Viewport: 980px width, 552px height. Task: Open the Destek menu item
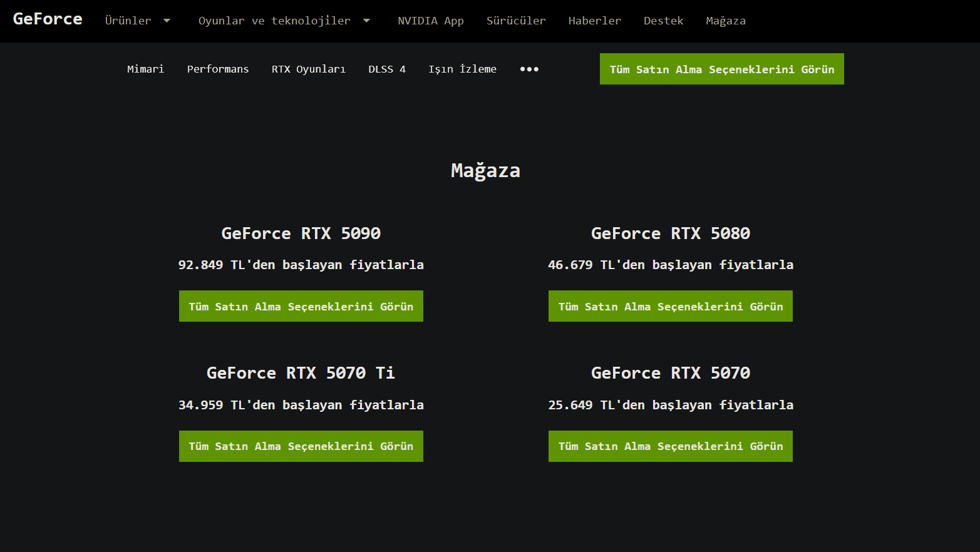(664, 21)
